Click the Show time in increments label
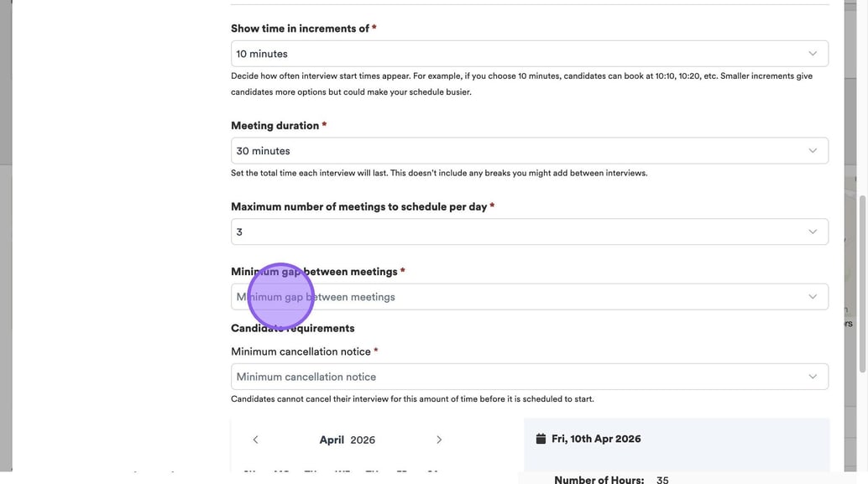This screenshot has height=484, width=868. 300,29
